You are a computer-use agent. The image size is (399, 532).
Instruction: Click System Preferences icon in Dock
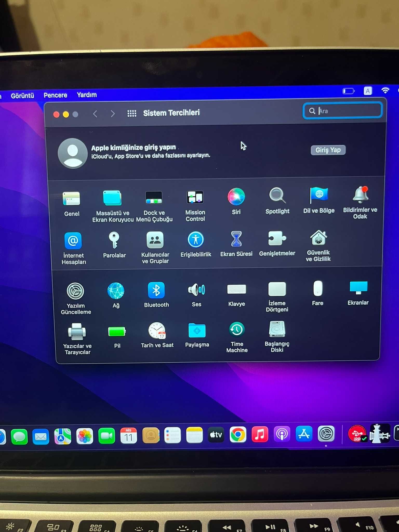(326, 433)
